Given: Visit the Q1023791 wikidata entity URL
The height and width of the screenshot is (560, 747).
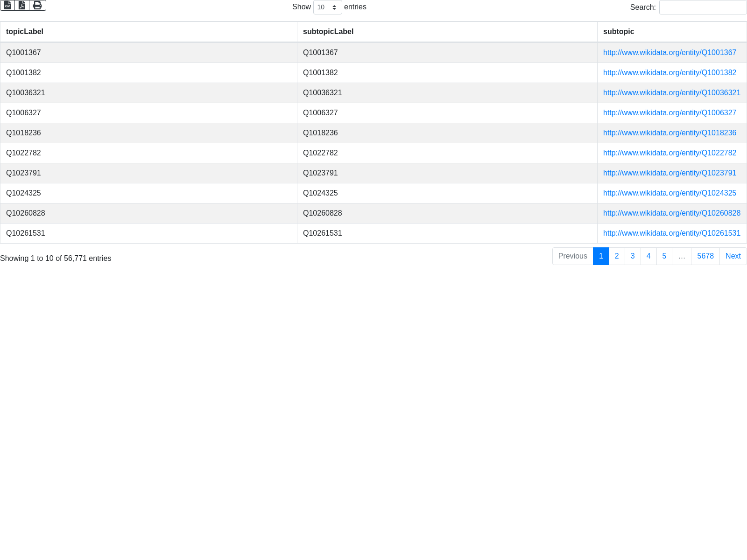Looking at the screenshot, I should (669, 173).
